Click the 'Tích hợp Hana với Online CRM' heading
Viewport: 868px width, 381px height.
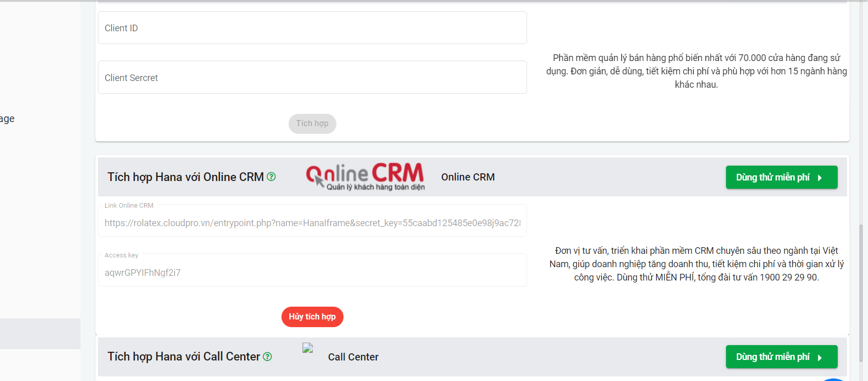tap(186, 177)
